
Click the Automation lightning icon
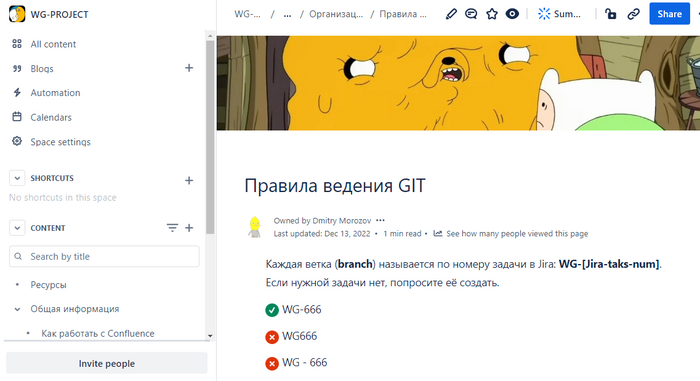coord(17,92)
